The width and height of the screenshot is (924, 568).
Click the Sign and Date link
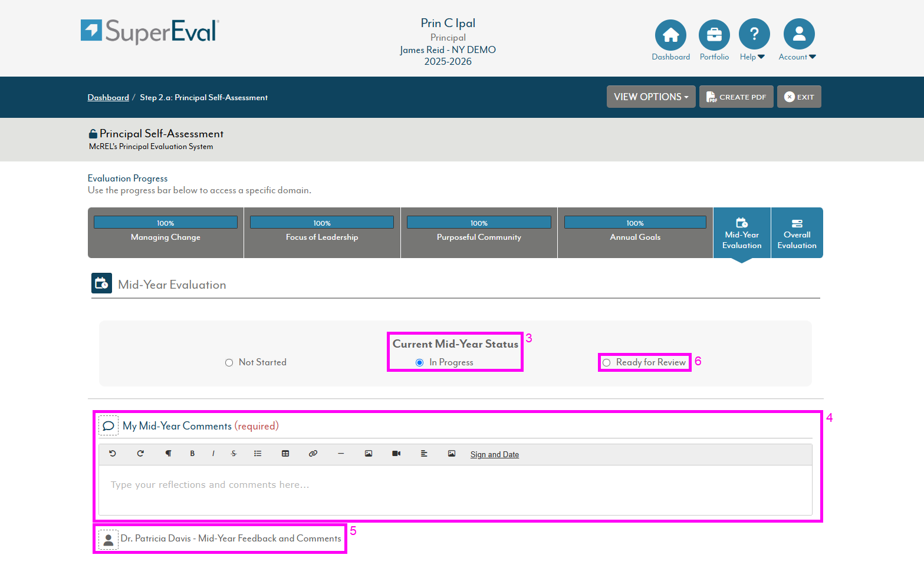pos(495,455)
